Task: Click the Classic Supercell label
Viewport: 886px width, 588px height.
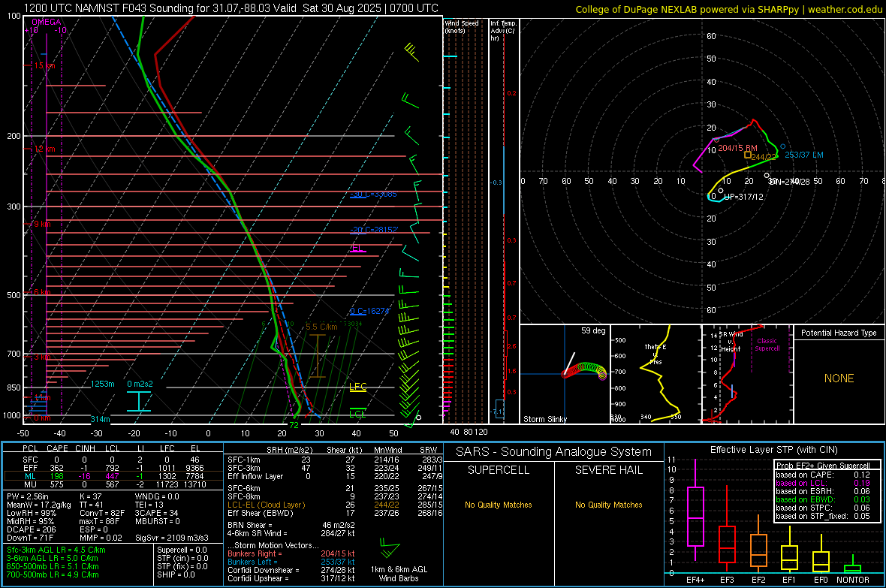Action: click(x=767, y=345)
